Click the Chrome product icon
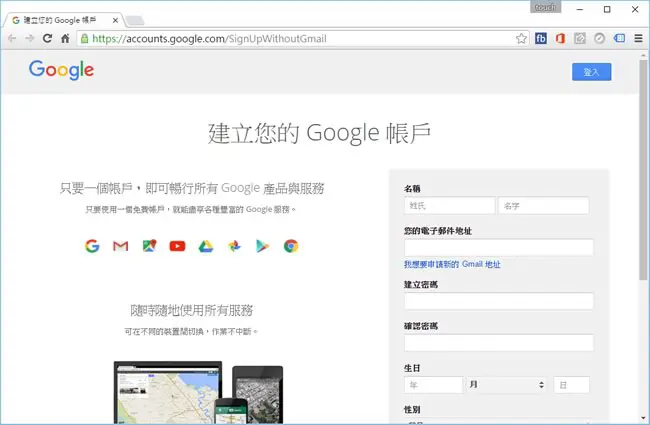 (291, 246)
